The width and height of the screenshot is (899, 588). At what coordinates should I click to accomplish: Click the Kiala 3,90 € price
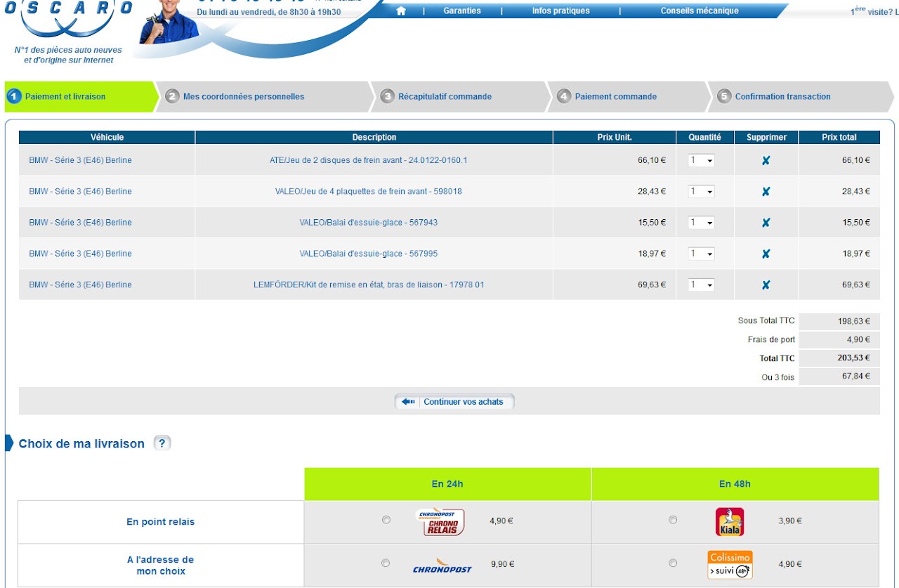(x=790, y=521)
